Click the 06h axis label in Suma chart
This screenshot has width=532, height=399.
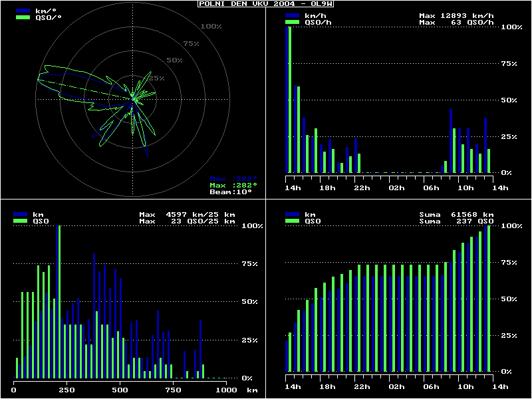[x=431, y=387]
